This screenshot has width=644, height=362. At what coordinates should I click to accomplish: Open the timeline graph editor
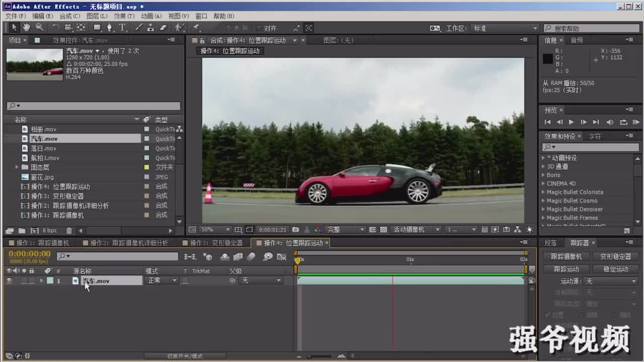pyautogui.click(x=282, y=256)
